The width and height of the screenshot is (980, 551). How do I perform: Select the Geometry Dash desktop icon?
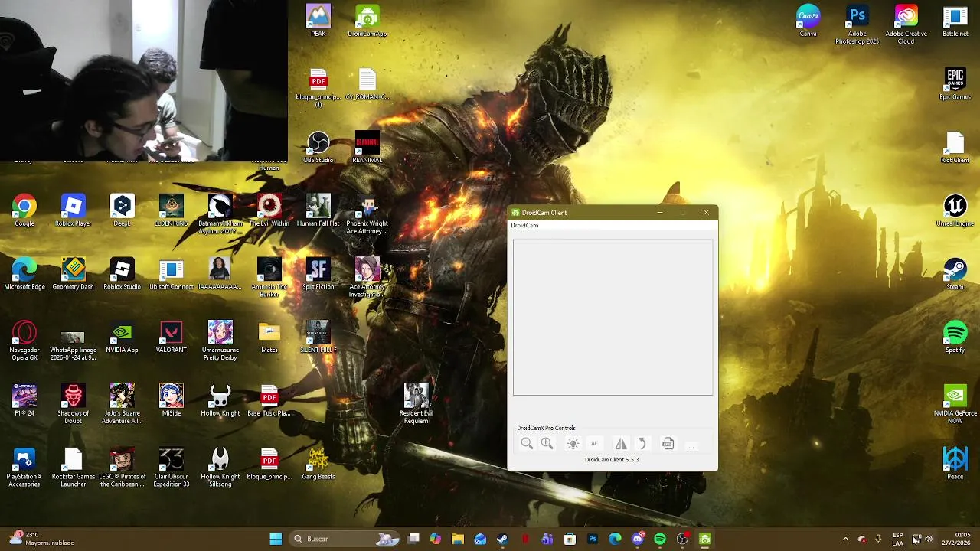coord(73,274)
